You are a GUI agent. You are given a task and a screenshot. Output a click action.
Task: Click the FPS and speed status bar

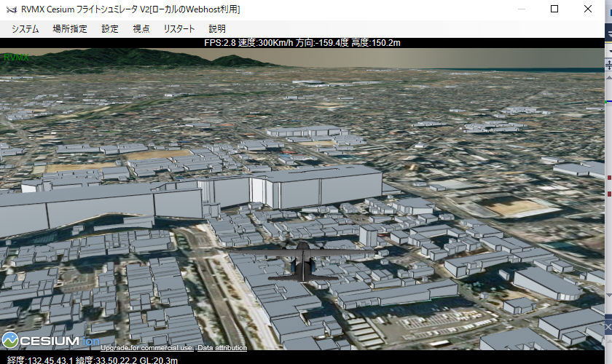pos(302,43)
